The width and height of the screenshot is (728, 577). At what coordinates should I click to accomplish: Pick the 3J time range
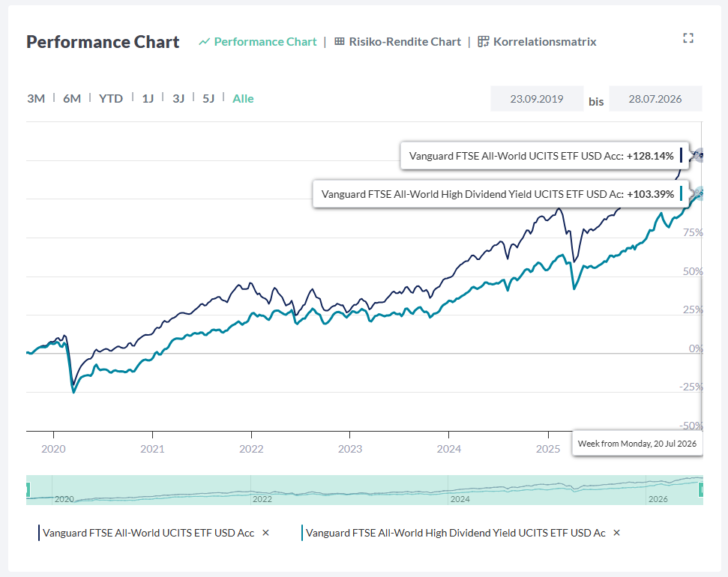[178, 98]
